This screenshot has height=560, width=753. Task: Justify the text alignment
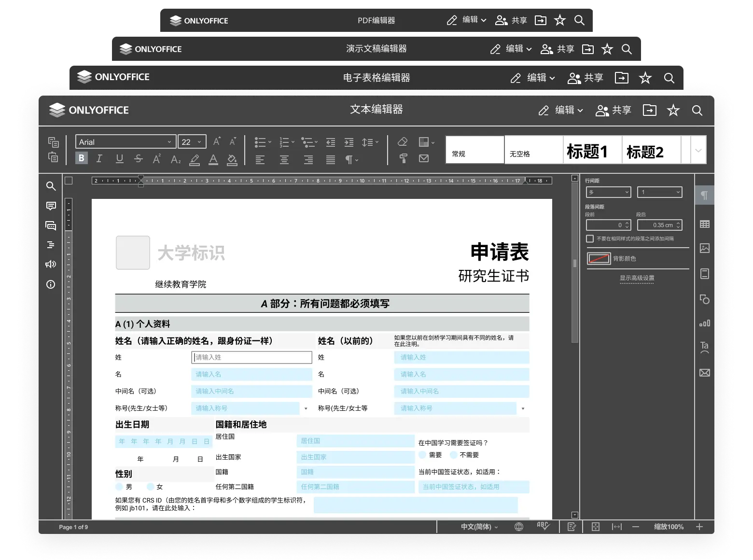pos(331,159)
